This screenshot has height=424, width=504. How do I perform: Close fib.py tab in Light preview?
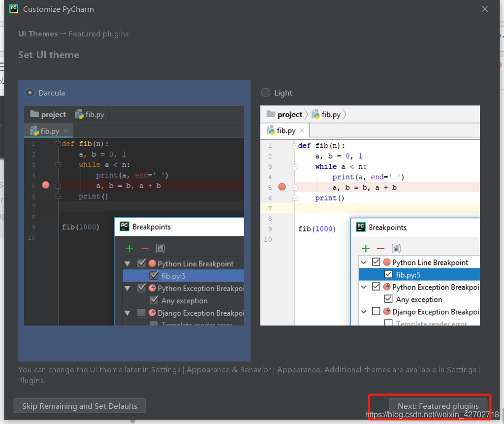pos(302,130)
